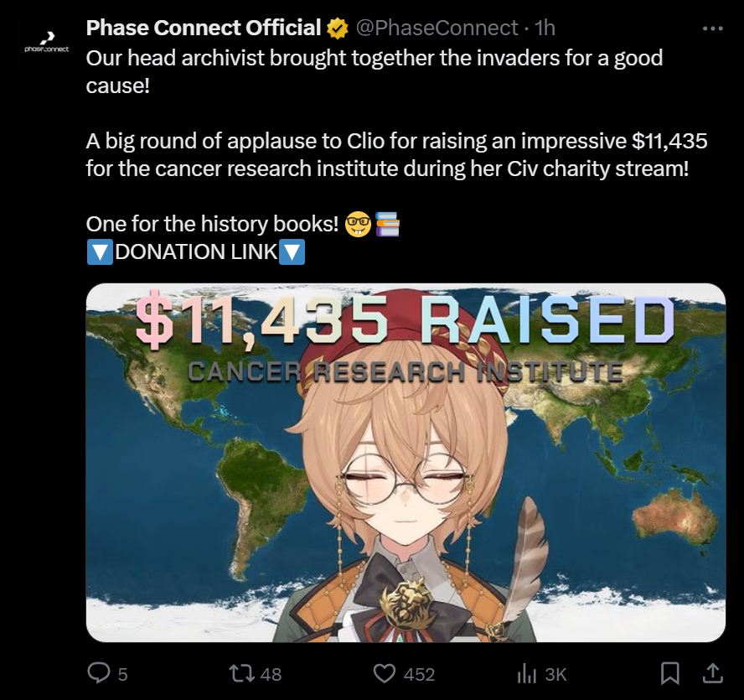This screenshot has width=744, height=700.
Task: Open the 1h timestamp permalink
Action: coord(545,28)
